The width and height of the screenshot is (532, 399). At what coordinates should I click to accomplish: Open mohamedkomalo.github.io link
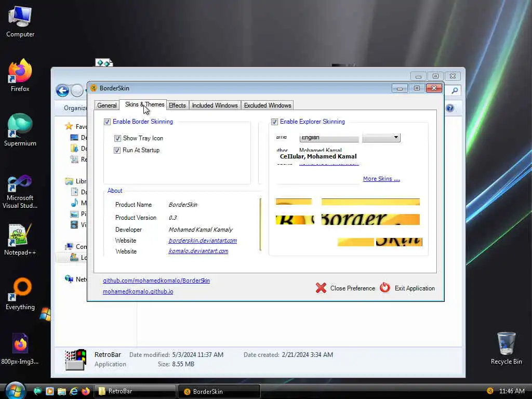coord(138,291)
